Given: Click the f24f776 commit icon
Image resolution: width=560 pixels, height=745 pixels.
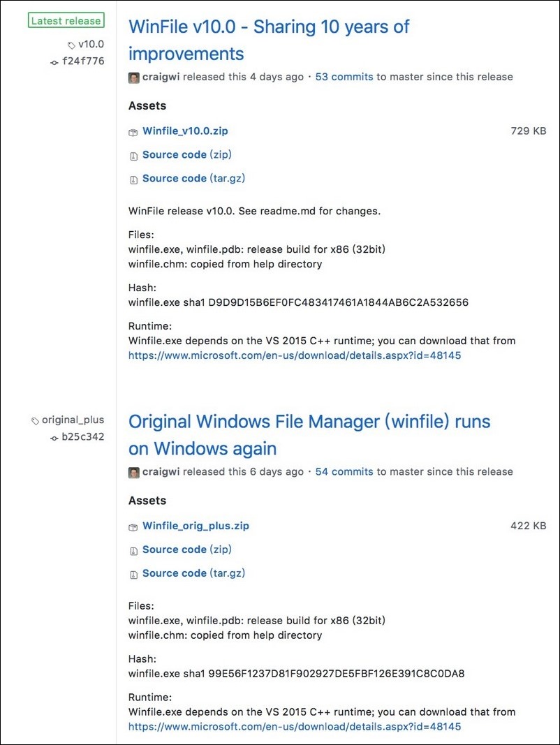Looking at the screenshot, I should point(54,62).
